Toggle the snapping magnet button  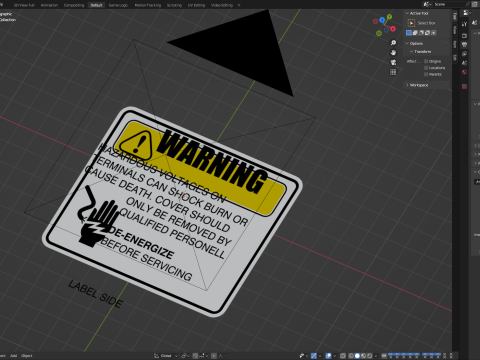(x=195, y=356)
